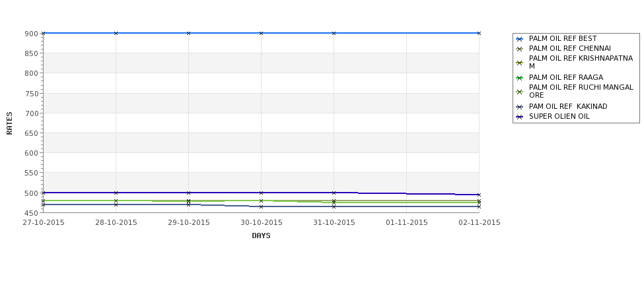Click the 900 data point on 02-11-2015
Viewport: 644px width, 283px height.
[x=479, y=33]
